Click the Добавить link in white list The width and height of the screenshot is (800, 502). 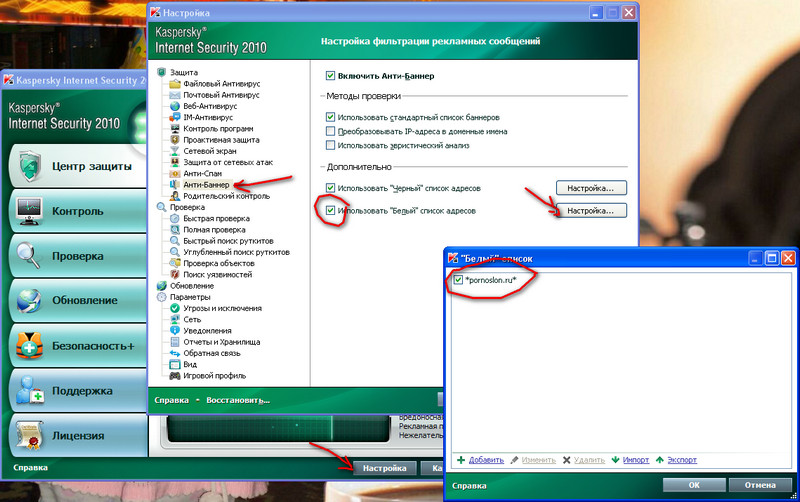point(486,460)
